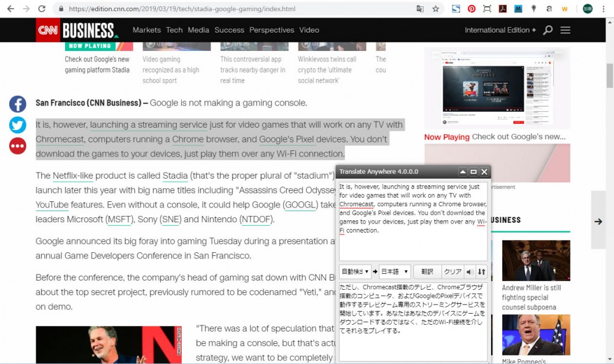Follow the Chrome link in article
This screenshot has height=364, width=614.
pyautogui.click(x=188, y=139)
